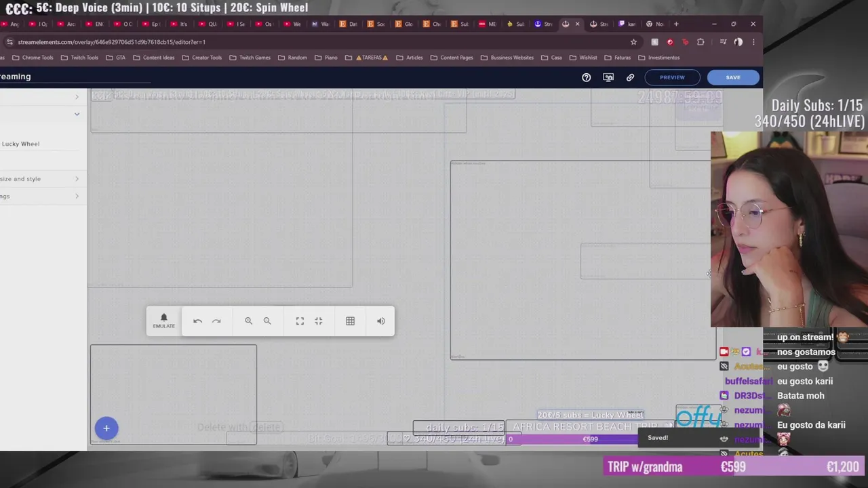Switch to the 'Glo' tab
The image size is (868, 488).
[403, 24]
